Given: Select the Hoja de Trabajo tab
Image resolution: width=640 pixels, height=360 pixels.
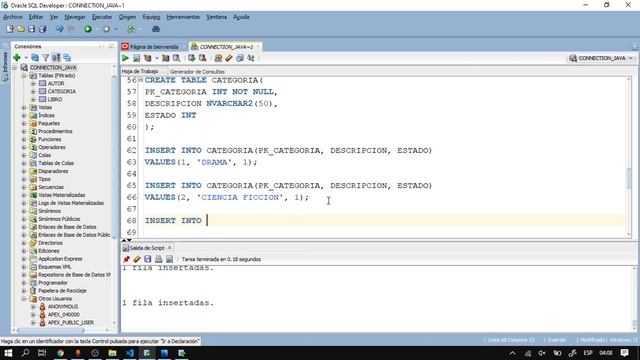Looking at the screenshot, I should pyautogui.click(x=140, y=71).
